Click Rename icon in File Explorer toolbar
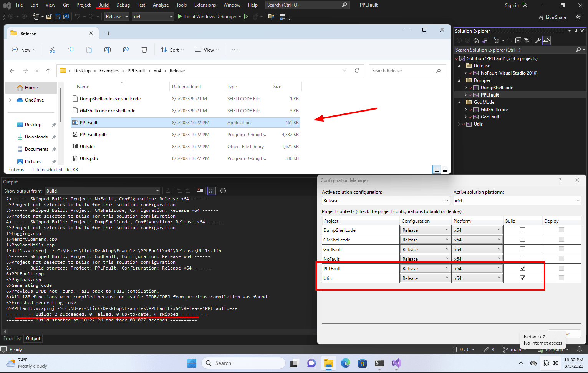 (108, 50)
